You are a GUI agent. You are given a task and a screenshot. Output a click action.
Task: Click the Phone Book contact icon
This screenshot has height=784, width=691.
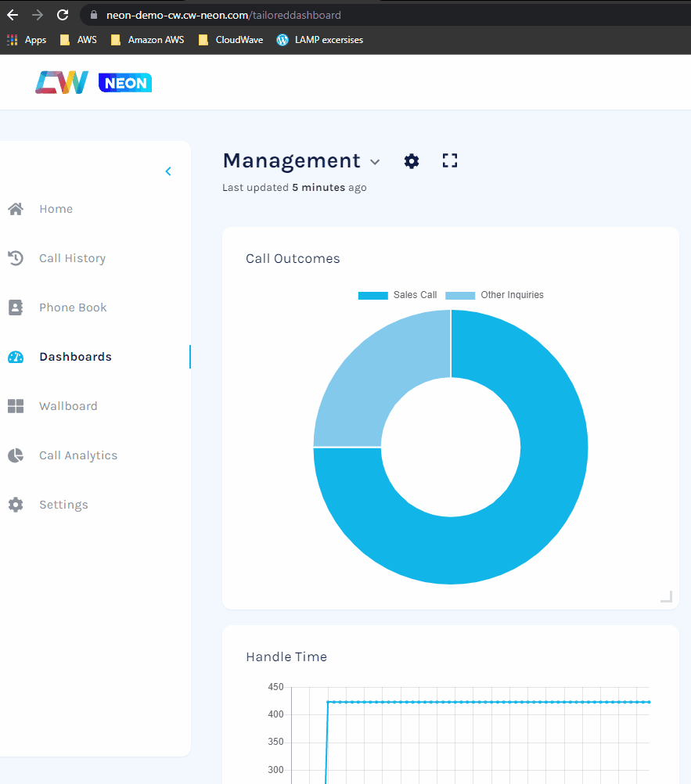click(x=15, y=307)
